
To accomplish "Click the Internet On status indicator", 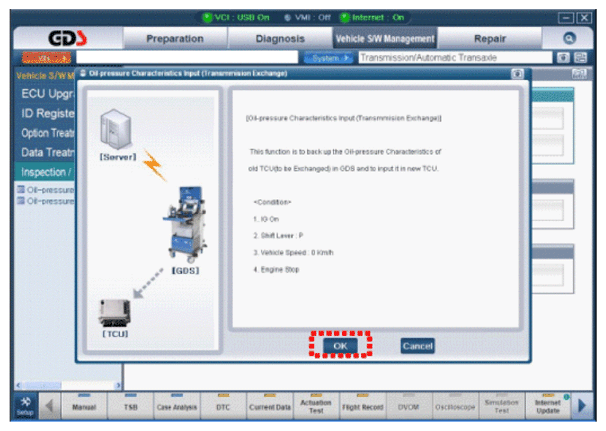I will (372, 17).
